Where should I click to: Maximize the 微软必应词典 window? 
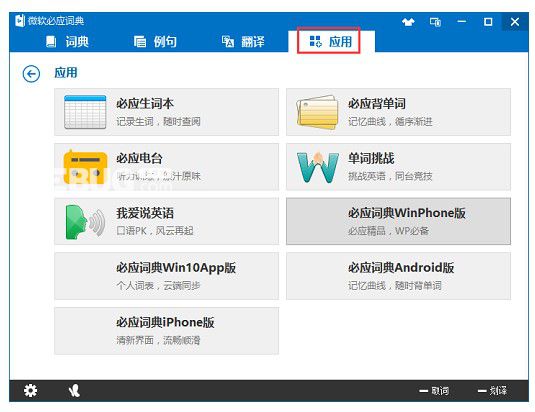point(488,22)
